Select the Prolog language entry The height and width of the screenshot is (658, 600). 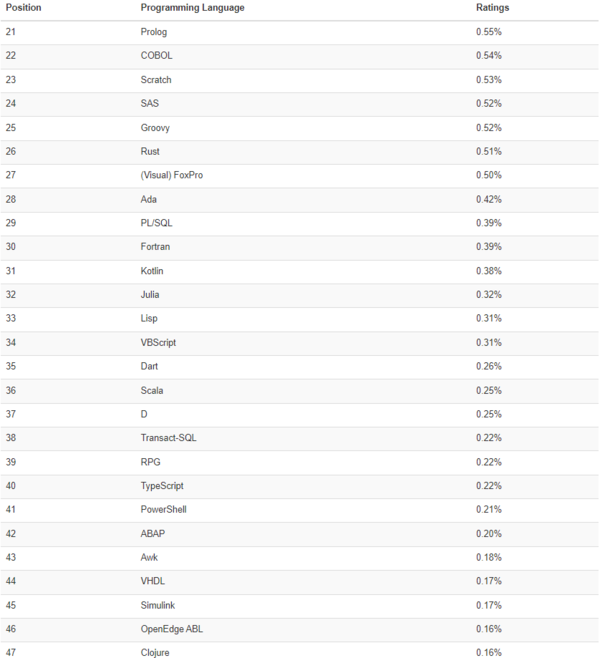154,32
